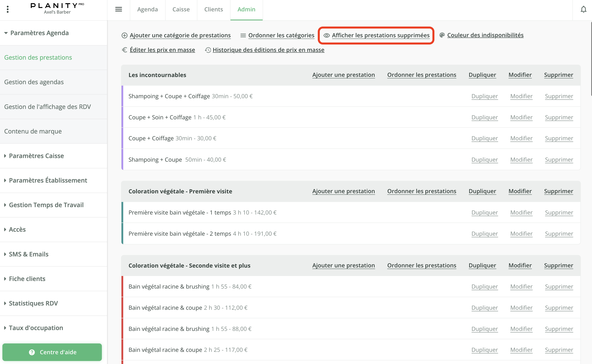592x364 pixels.
Task: Open the hamburger menu icon
Action: (x=119, y=9)
